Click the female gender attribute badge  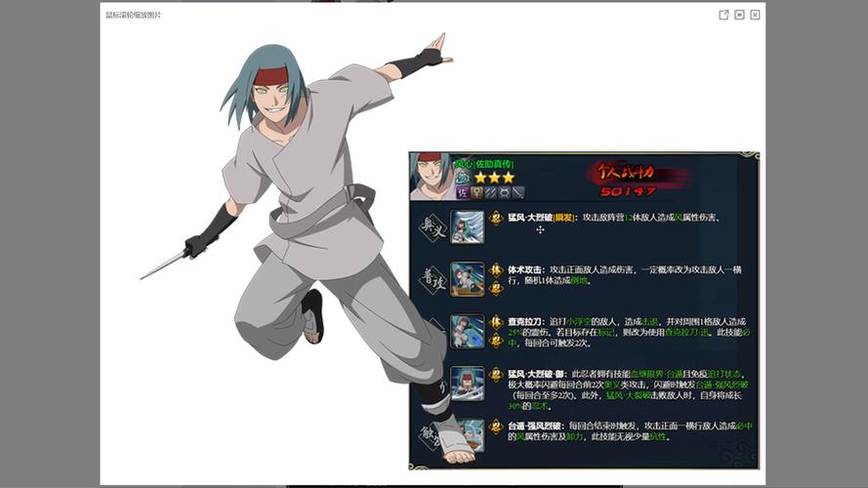(x=476, y=192)
